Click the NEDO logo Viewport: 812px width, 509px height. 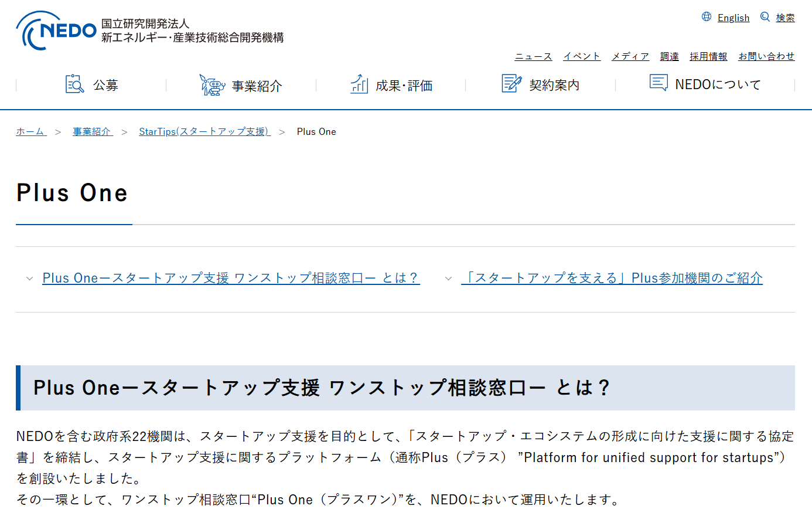pos(56,30)
